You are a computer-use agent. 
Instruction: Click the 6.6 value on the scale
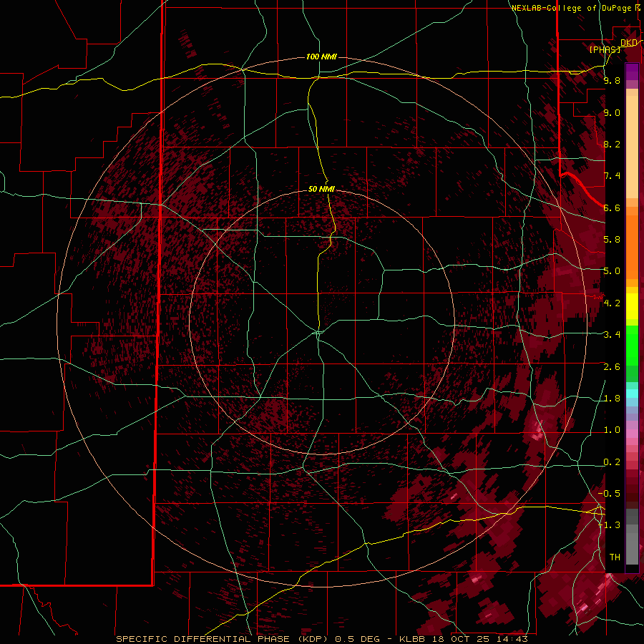(x=612, y=208)
